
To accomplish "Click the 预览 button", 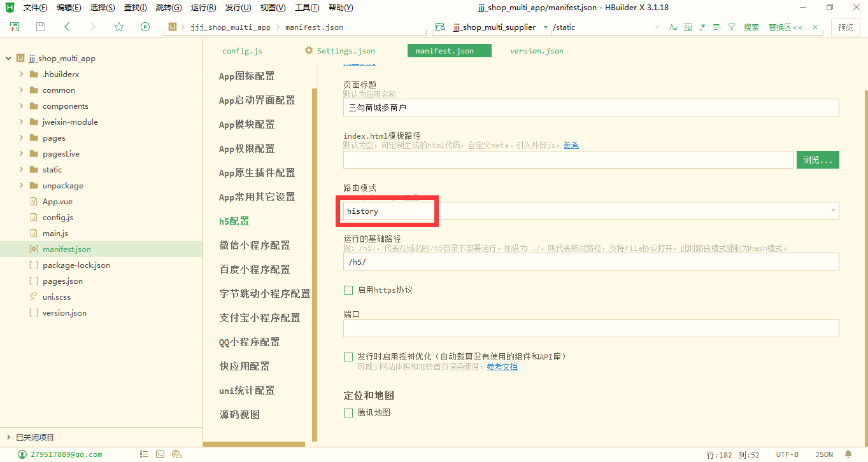I will (x=845, y=27).
